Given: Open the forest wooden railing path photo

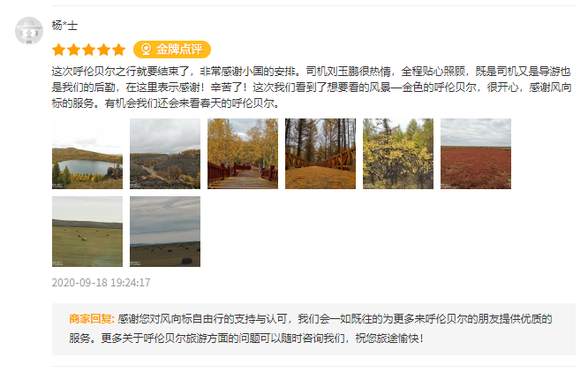Looking at the screenshot, I should point(320,154).
